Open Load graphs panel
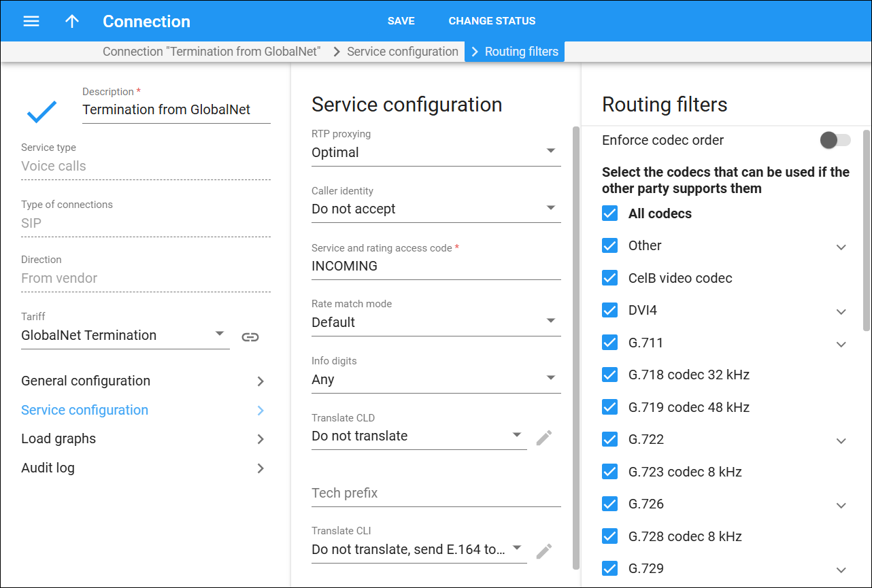Image resolution: width=872 pixels, height=588 pixels. [x=143, y=439]
